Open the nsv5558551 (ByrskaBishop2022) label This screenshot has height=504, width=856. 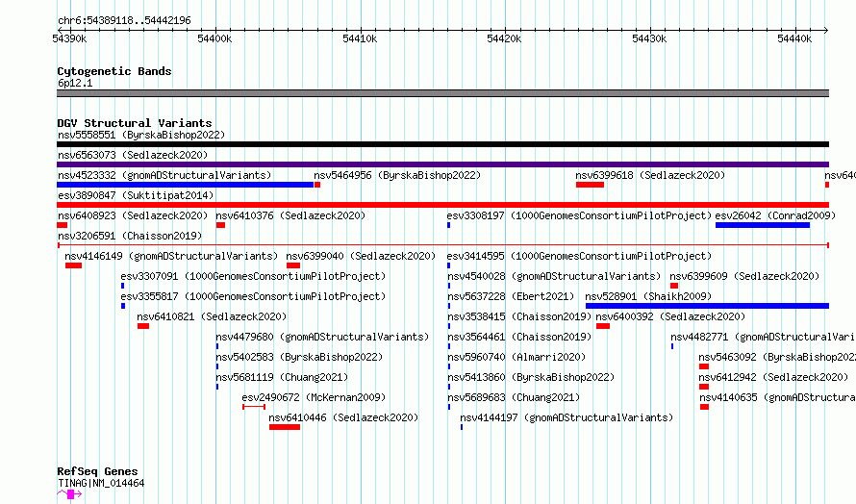(x=141, y=135)
